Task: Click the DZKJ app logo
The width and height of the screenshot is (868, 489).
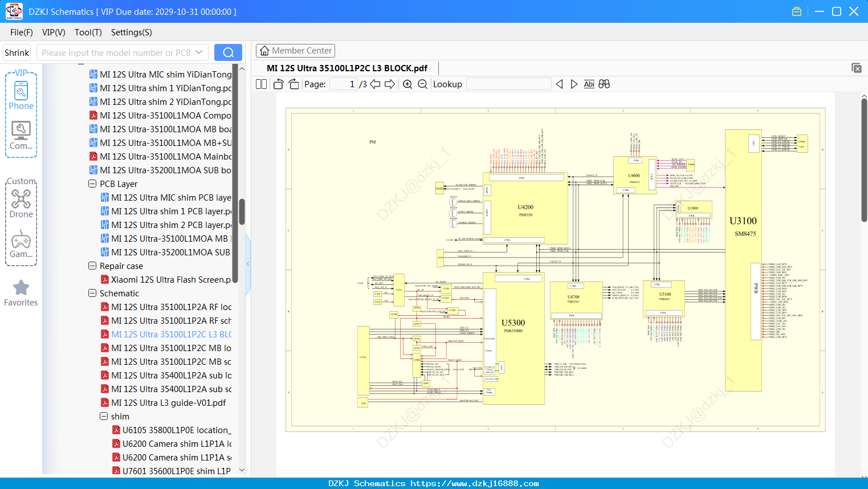Action: [14, 11]
